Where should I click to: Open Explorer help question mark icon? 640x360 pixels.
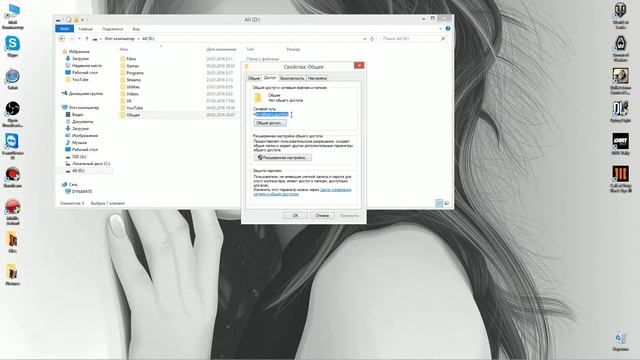tap(448, 29)
